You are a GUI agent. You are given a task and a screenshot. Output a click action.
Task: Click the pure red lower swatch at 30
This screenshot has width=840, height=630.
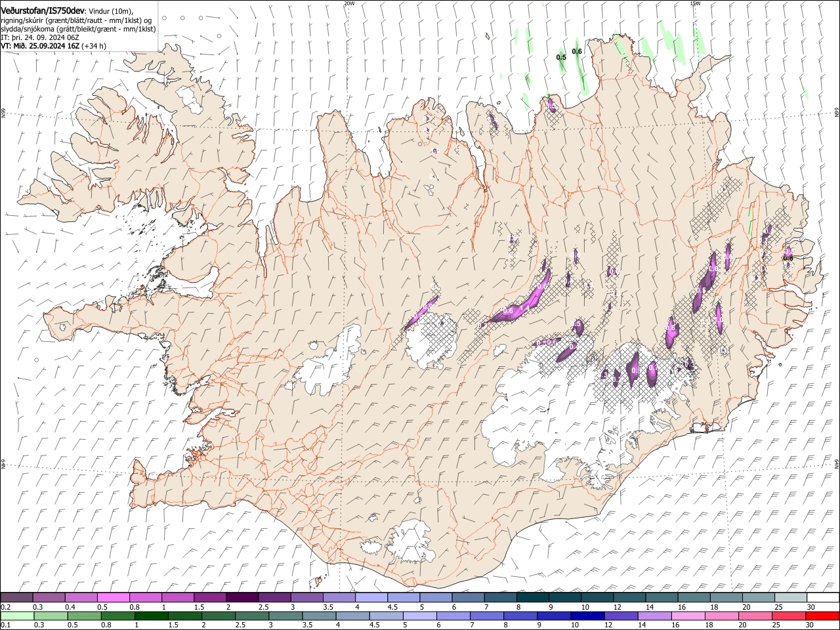pyautogui.click(x=822, y=616)
